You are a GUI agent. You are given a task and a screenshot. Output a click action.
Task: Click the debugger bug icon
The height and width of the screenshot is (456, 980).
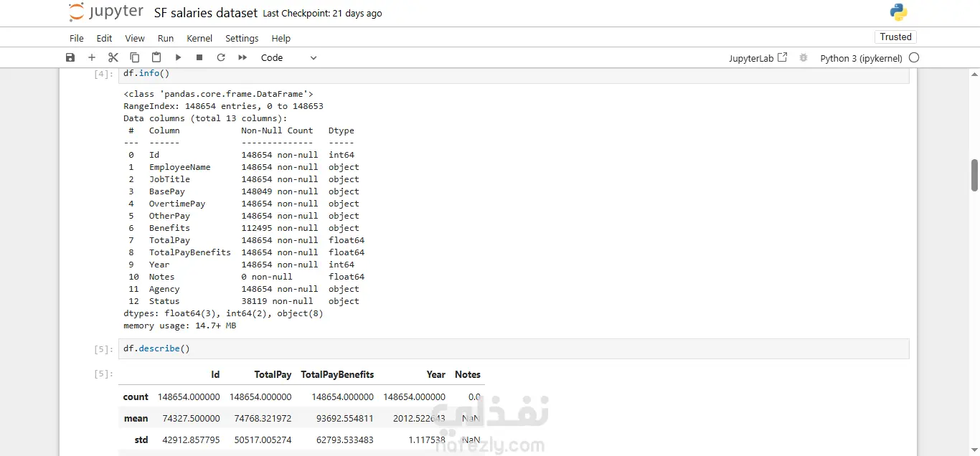tap(804, 57)
